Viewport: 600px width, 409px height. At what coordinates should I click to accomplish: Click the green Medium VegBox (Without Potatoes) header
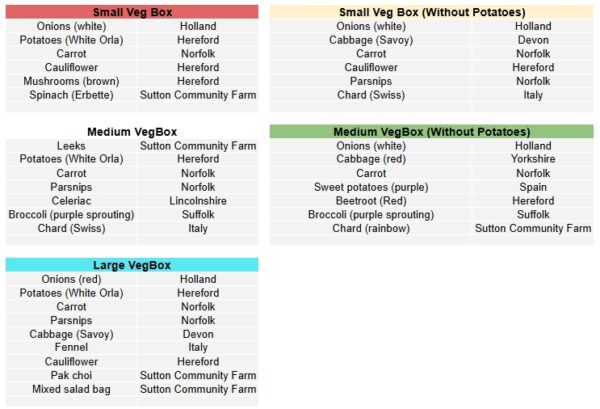431,131
